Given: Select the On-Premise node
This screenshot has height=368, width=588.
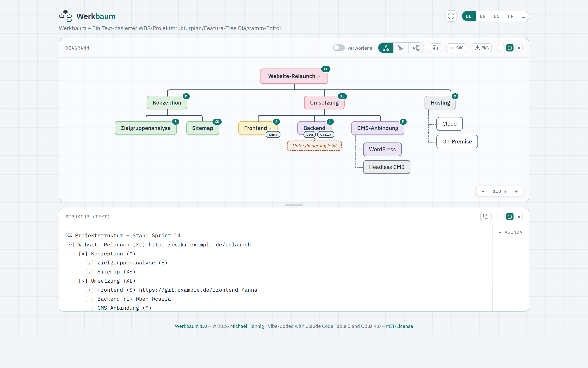Looking at the screenshot, I should [x=457, y=141].
